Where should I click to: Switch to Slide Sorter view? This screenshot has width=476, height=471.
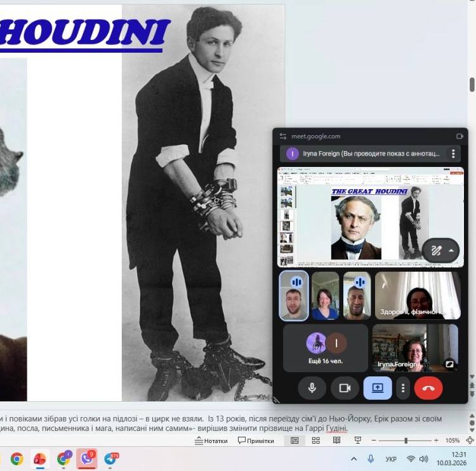(x=315, y=441)
